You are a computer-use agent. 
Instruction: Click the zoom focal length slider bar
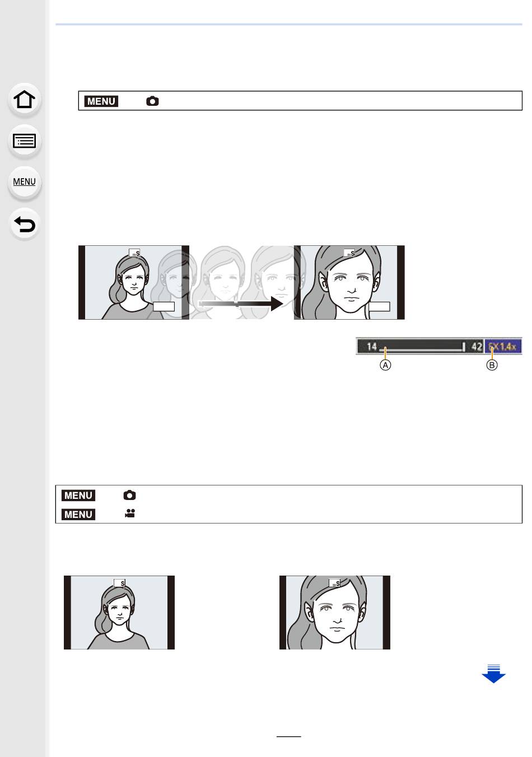(421, 347)
